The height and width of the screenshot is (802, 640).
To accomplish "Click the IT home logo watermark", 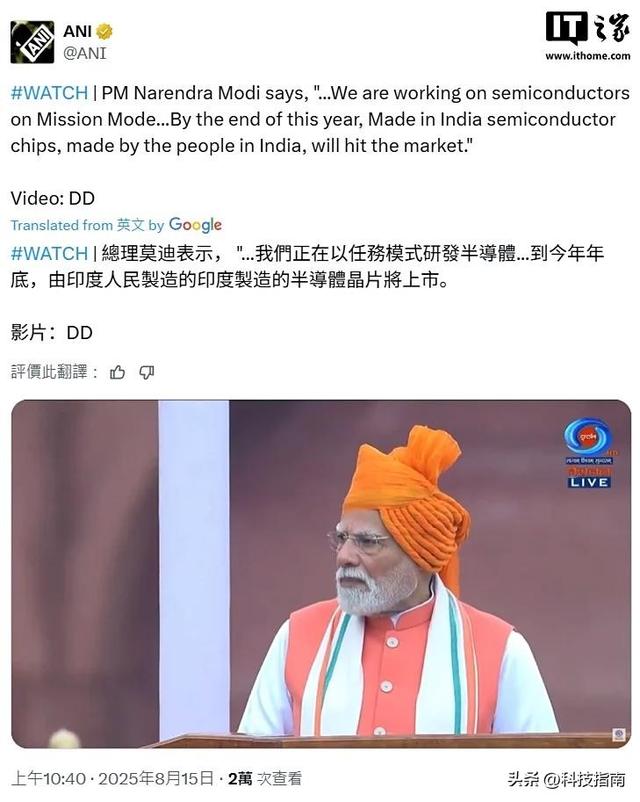I will click(587, 29).
